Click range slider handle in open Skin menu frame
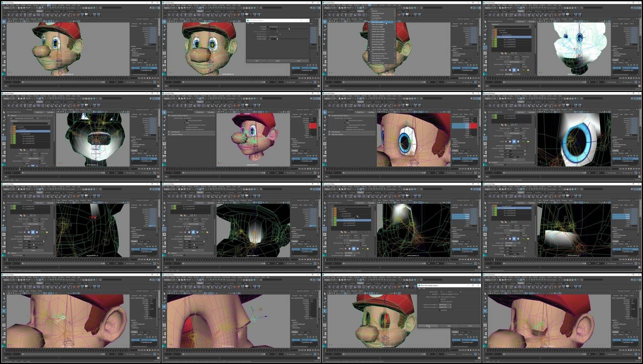 (343, 82)
